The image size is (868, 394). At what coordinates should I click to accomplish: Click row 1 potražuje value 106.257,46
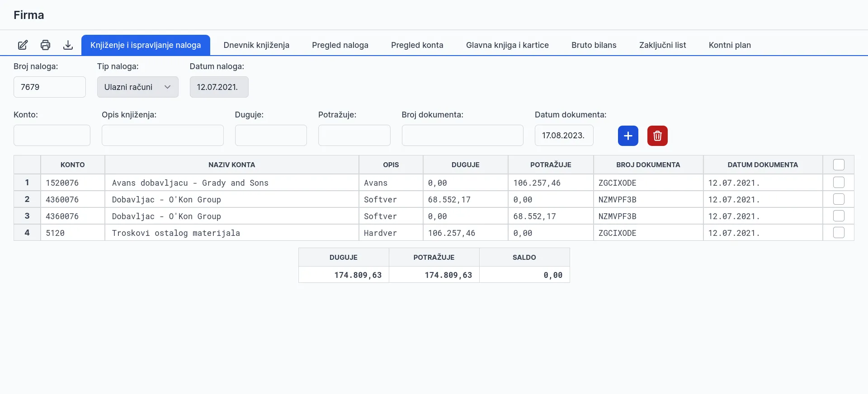pos(551,183)
